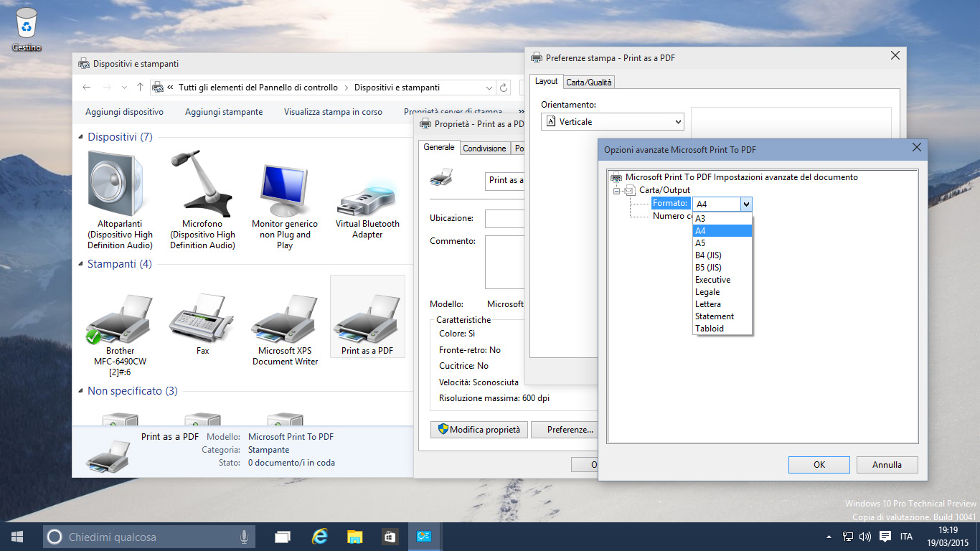Viewport: 980px width, 551px height.
Task: Choose A5 paper format
Action: [722, 242]
